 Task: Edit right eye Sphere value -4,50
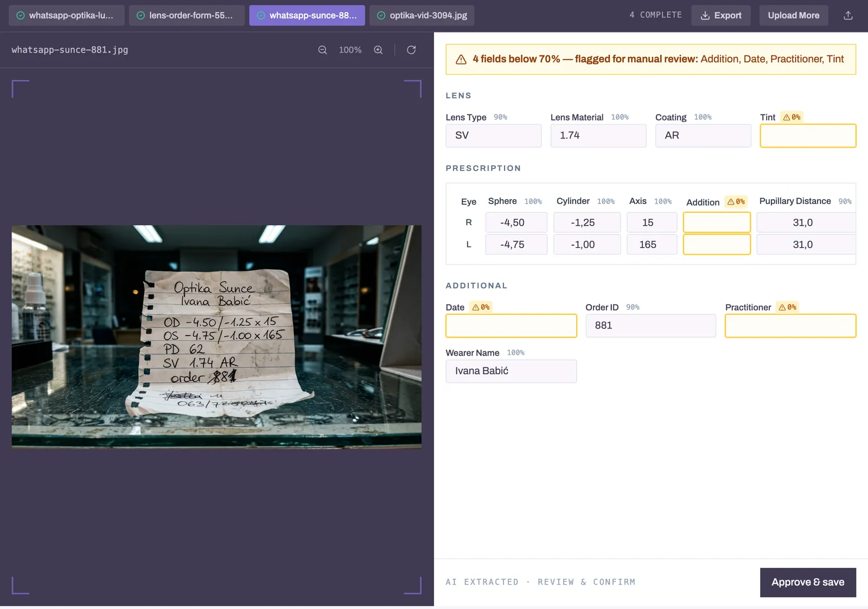pos(516,223)
